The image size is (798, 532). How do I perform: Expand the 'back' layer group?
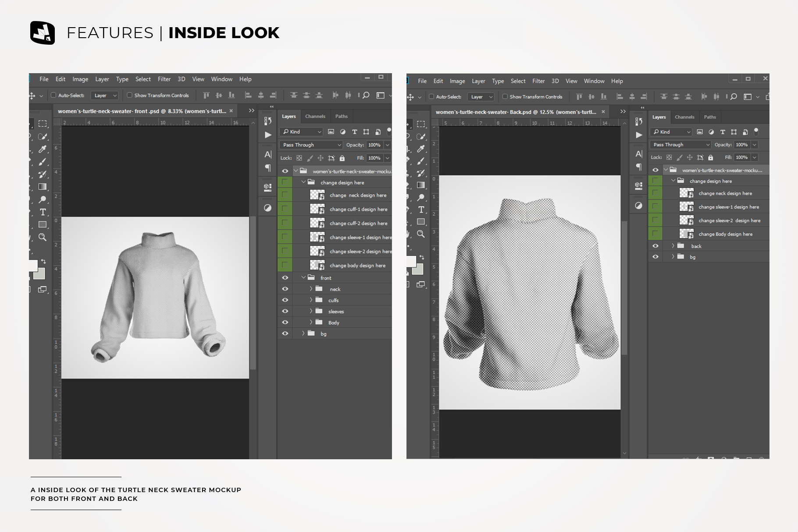point(673,246)
